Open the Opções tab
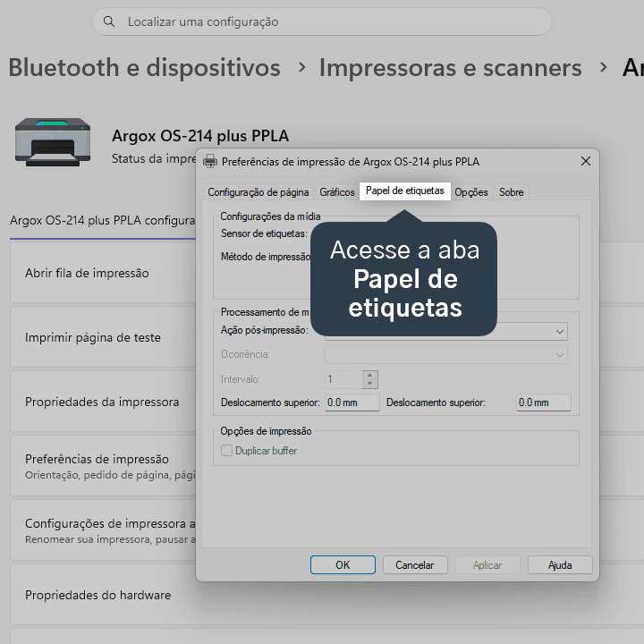 (x=471, y=192)
